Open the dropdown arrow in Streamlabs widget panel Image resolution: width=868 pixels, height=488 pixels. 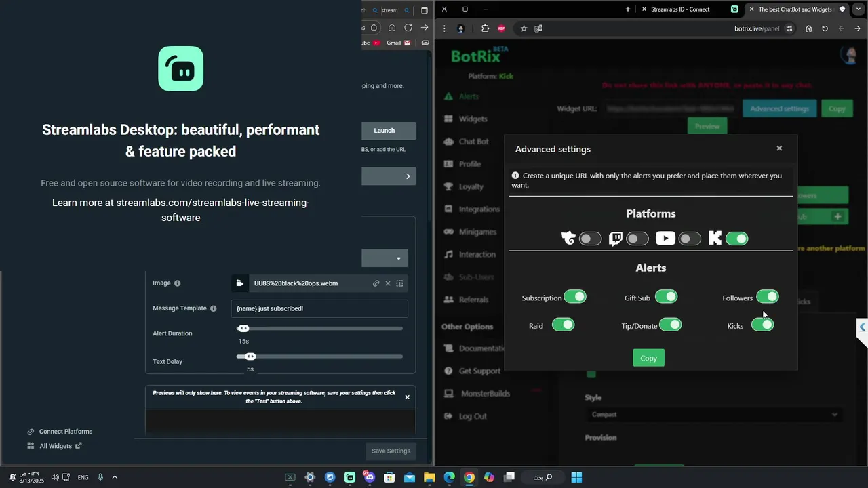[399, 258]
